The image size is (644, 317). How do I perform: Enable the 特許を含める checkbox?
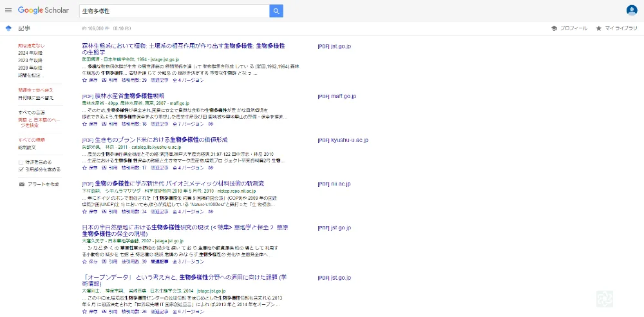click(21, 162)
